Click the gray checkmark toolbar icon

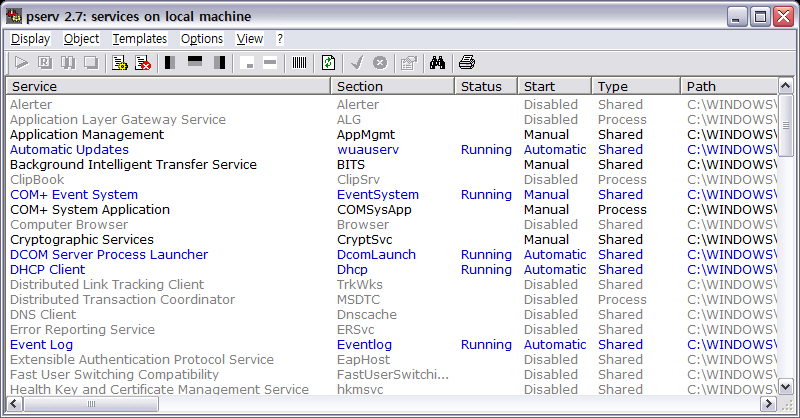click(x=357, y=63)
